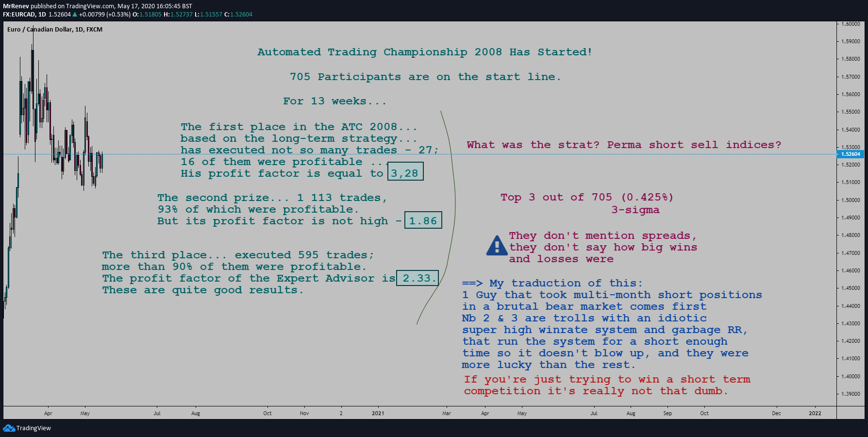Image resolution: width=868 pixels, height=437 pixels.
Task: Click 'The third place... executed 595 trades;' line
Action: pos(238,255)
